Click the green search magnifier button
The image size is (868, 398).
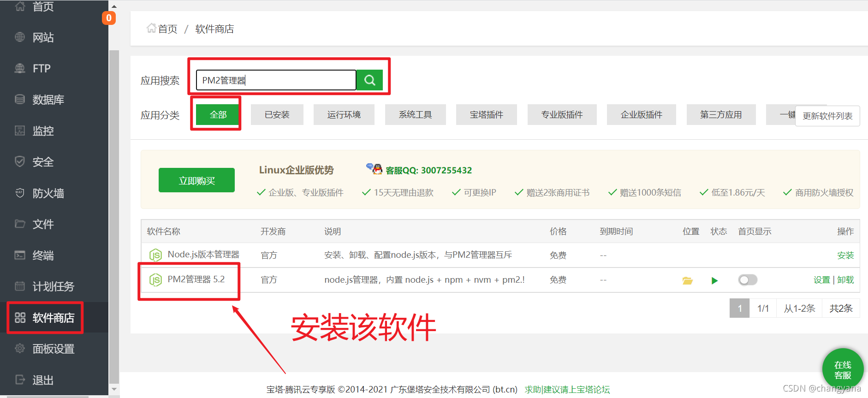(x=369, y=80)
